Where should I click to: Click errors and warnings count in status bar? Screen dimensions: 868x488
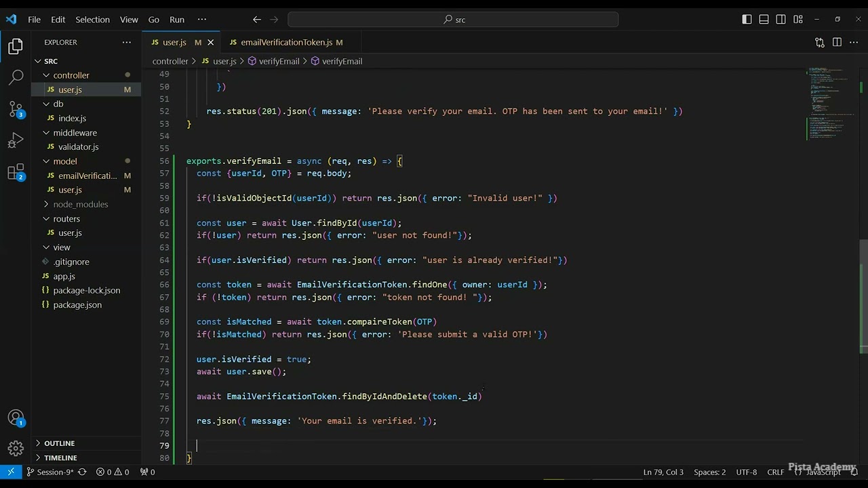[x=113, y=472]
